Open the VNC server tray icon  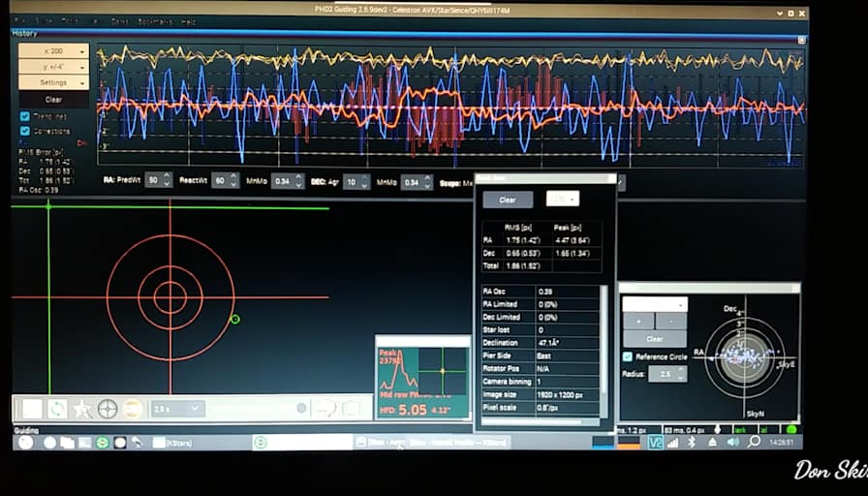[x=656, y=443]
